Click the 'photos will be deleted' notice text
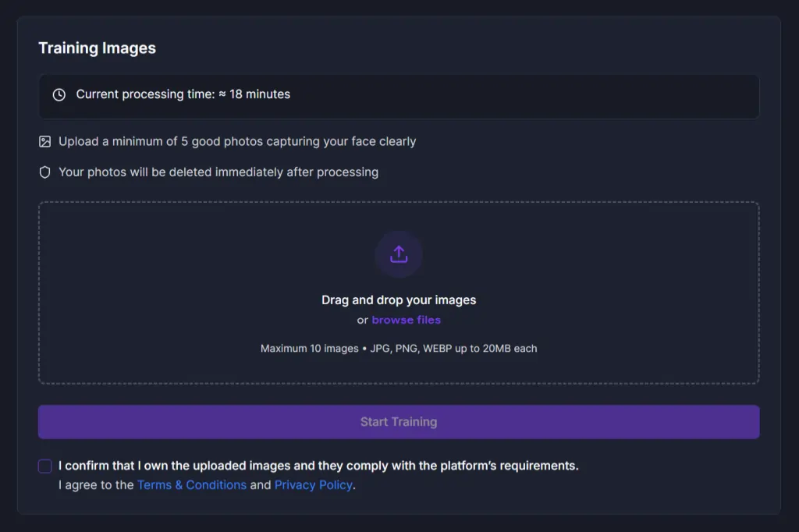The image size is (799, 532). click(x=218, y=172)
